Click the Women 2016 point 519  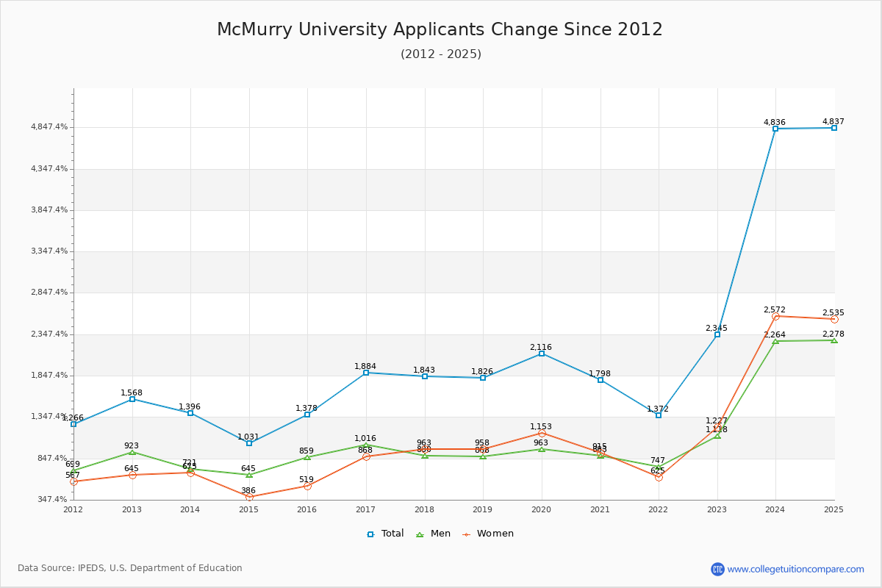tap(307, 486)
